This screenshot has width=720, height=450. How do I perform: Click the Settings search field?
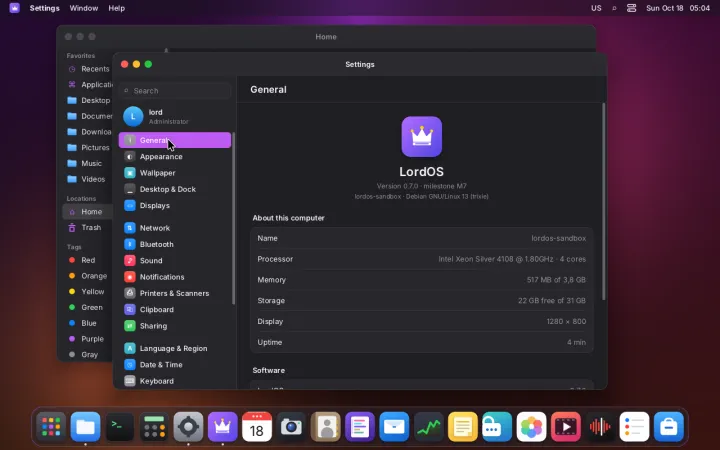pos(175,91)
